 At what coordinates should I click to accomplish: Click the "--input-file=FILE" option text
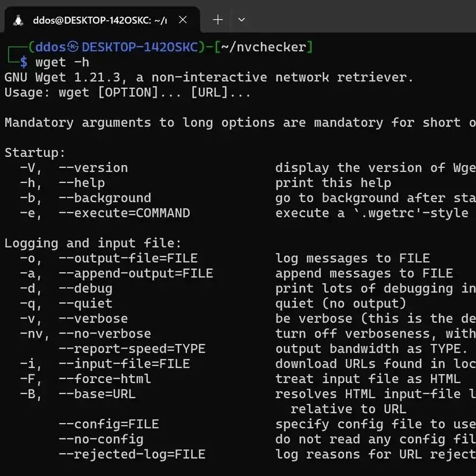(124, 364)
